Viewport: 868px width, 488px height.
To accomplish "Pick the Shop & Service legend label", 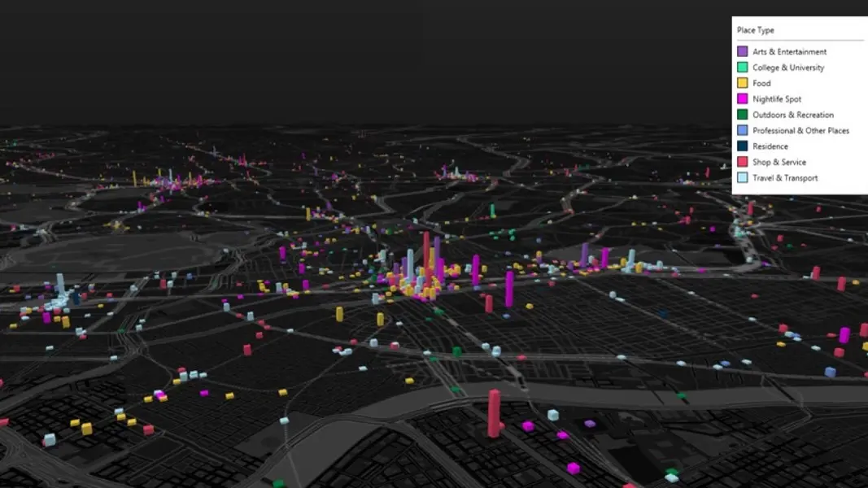I will click(779, 162).
